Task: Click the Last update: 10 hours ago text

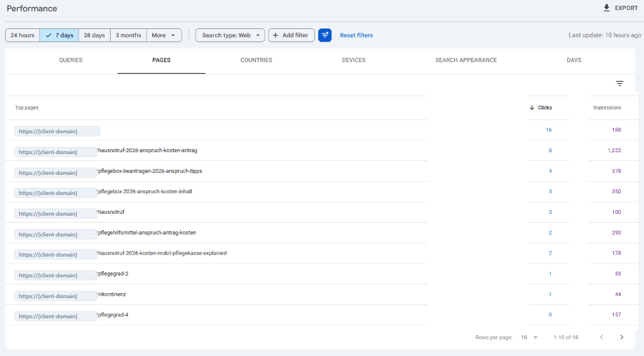Action: coord(604,35)
